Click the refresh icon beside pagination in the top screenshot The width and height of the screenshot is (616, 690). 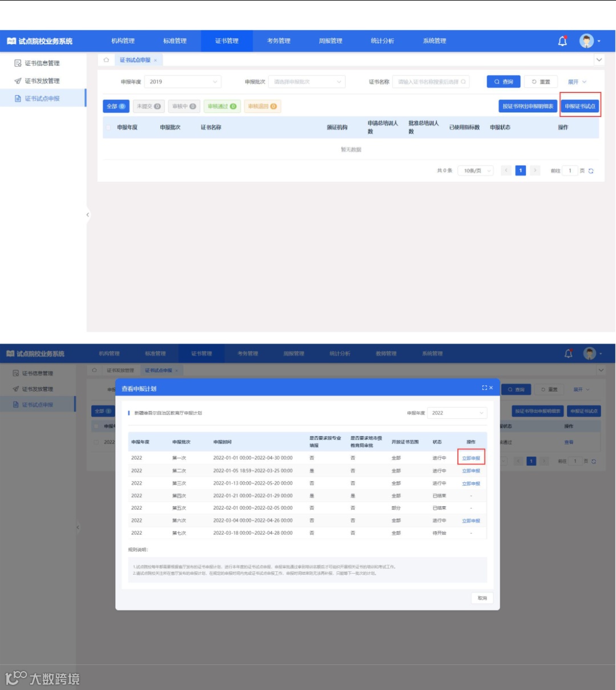(591, 171)
